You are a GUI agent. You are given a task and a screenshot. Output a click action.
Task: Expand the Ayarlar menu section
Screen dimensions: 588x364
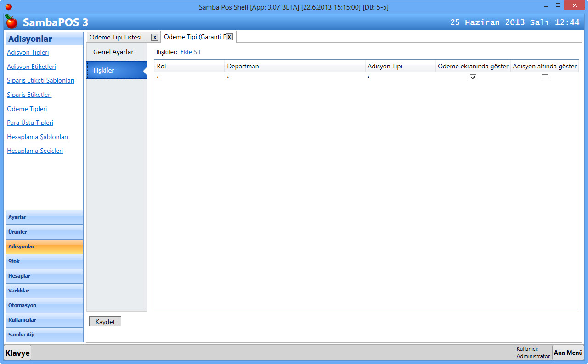45,217
